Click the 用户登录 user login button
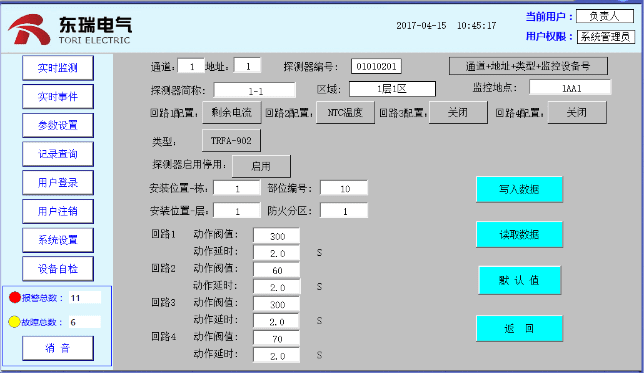 point(58,182)
